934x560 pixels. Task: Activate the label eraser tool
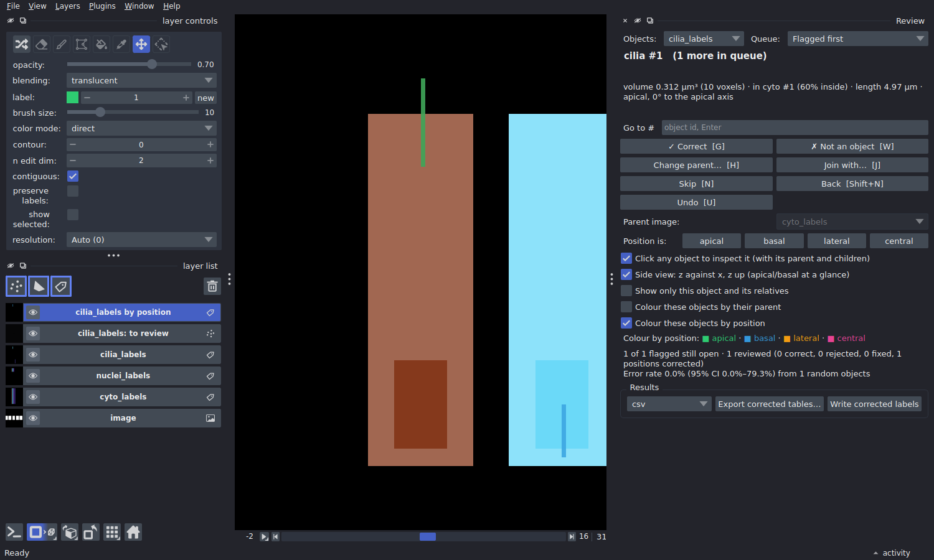tap(42, 44)
